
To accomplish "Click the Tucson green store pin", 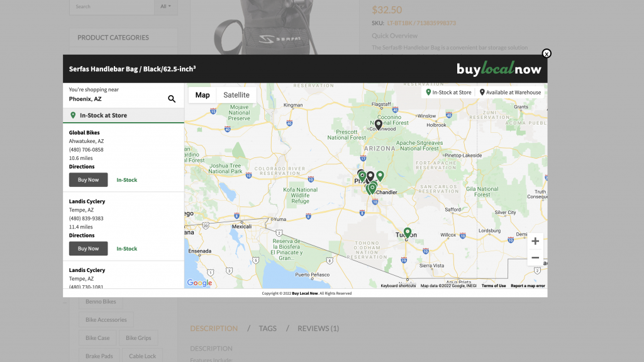I will coord(408,233).
